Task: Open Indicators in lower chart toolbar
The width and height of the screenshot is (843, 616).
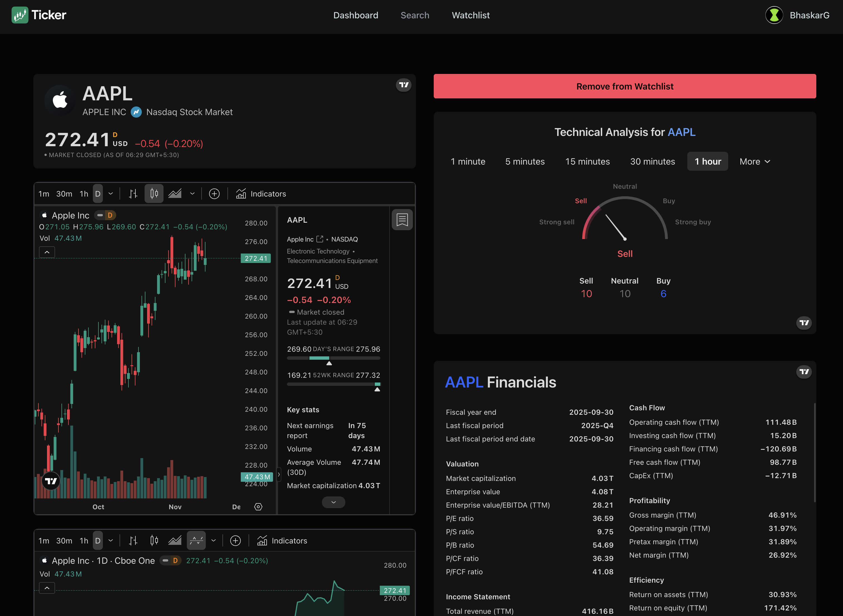Action: pyautogui.click(x=282, y=541)
